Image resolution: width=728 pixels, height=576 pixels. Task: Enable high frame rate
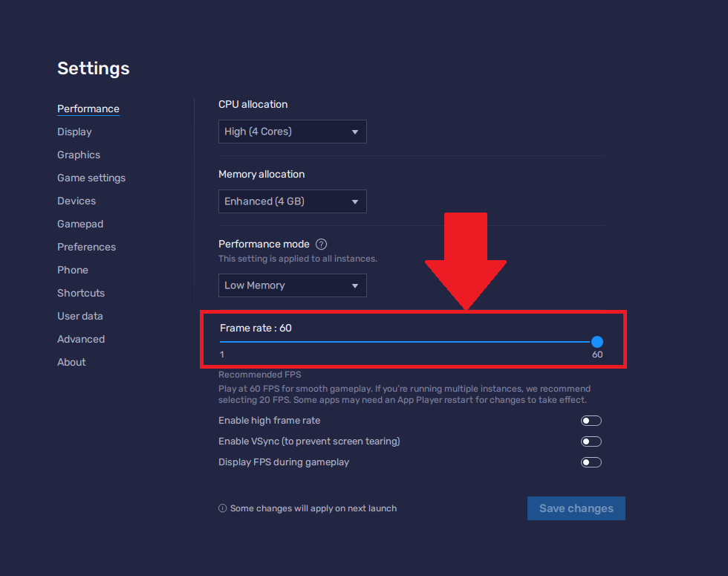pyautogui.click(x=591, y=420)
